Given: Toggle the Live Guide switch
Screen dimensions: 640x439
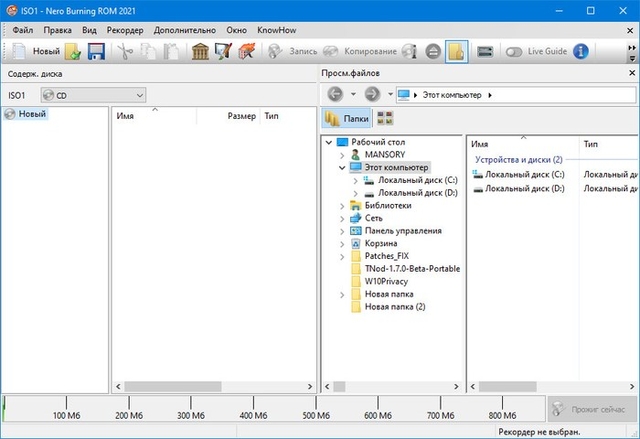Looking at the screenshot, I should click(515, 51).
